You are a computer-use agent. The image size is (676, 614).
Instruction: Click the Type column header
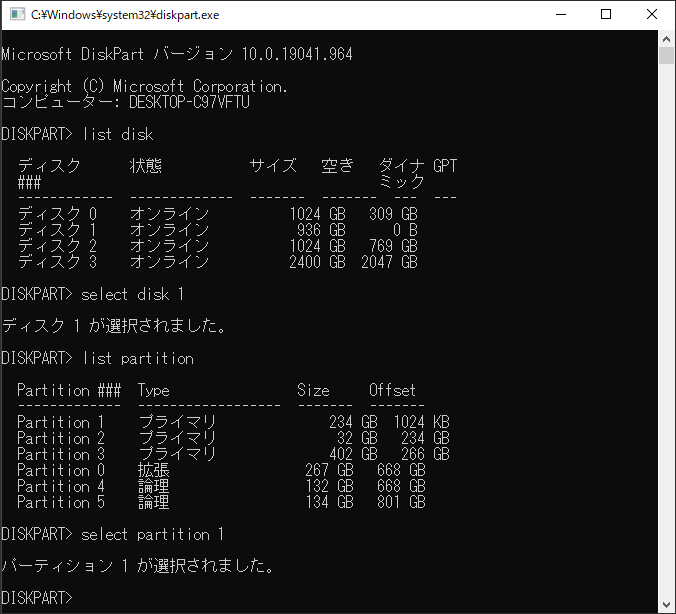tap(153, 391)
